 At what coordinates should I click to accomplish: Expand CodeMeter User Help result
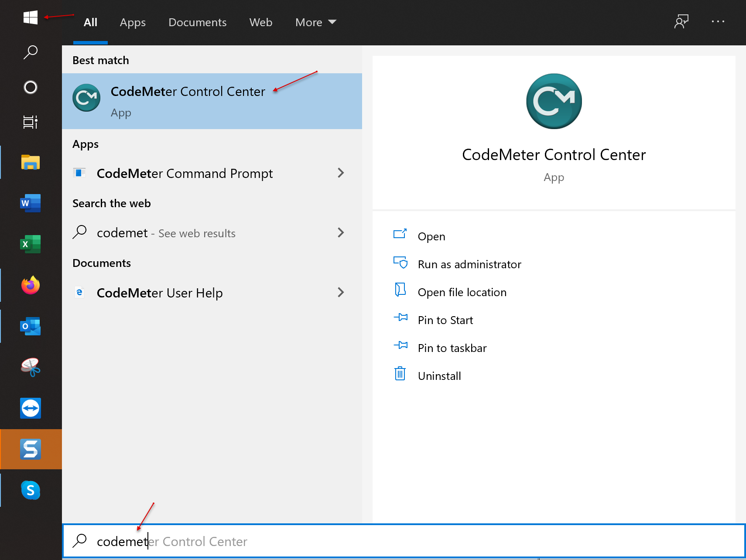pyautogui.click(x=341, y=293)
